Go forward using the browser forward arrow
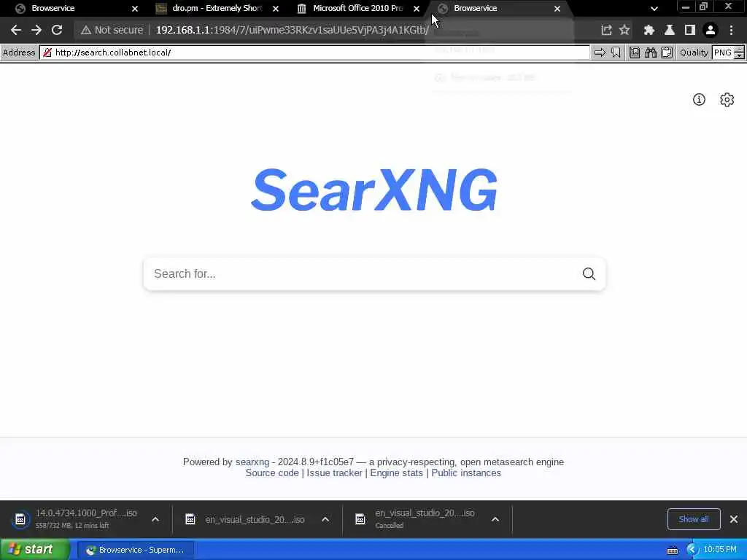Image resolution: width=747 pixels, height=560 pixels. point(36,30)
